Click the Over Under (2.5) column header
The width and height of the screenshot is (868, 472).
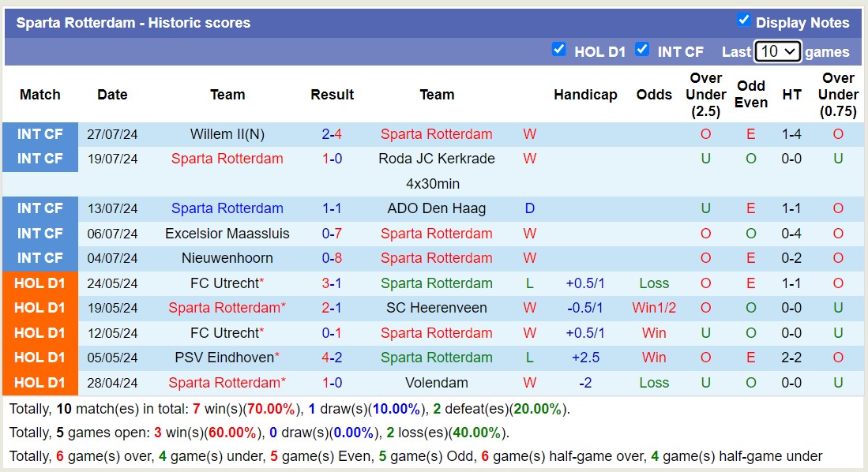[705, 95]
